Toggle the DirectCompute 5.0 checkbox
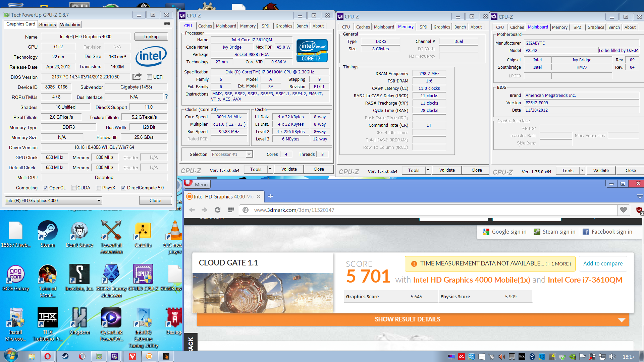The height and width of the screenshot is (362, 644). click(123, 188)
